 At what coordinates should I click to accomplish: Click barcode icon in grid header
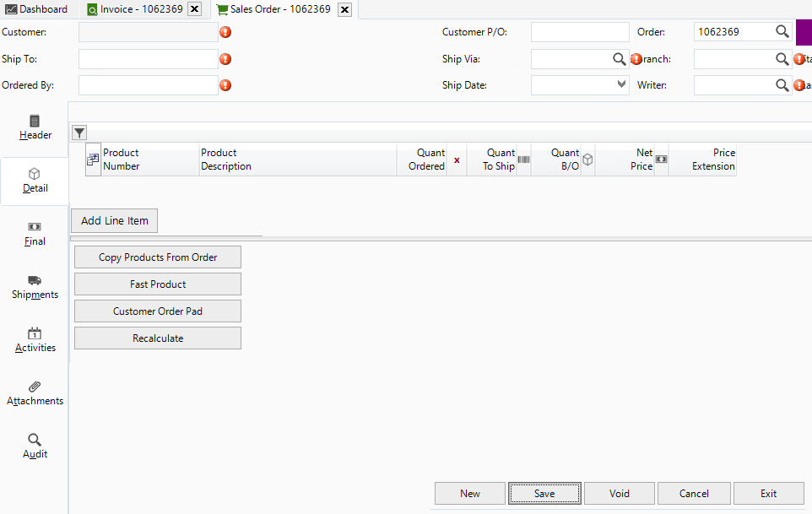click(x=523, y=160)
